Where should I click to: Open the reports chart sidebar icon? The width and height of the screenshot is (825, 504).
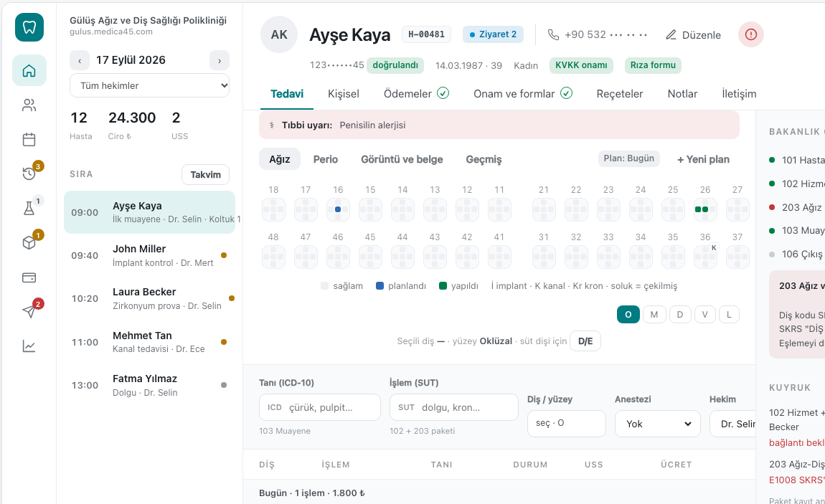tap(29, 346)
